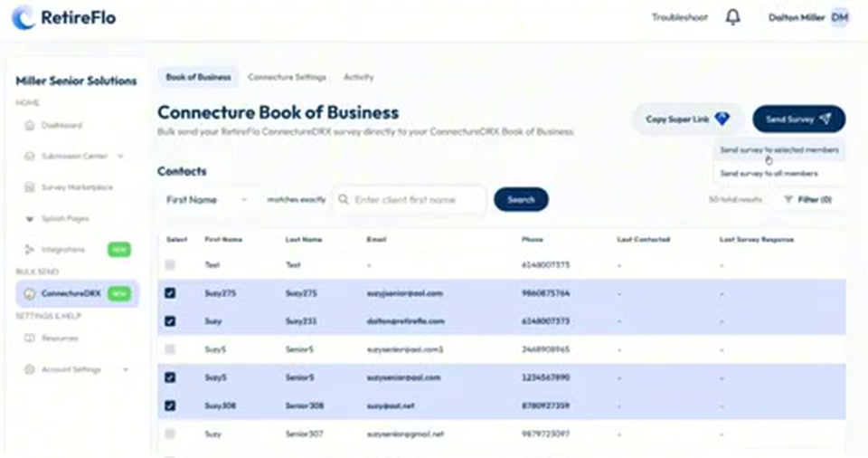
Task: Expand the Submission Center chevron
Action: 120,157
